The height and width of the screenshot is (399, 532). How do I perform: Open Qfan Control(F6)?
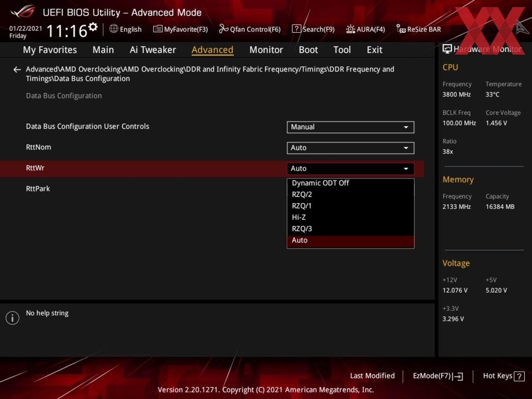point(250,29)
